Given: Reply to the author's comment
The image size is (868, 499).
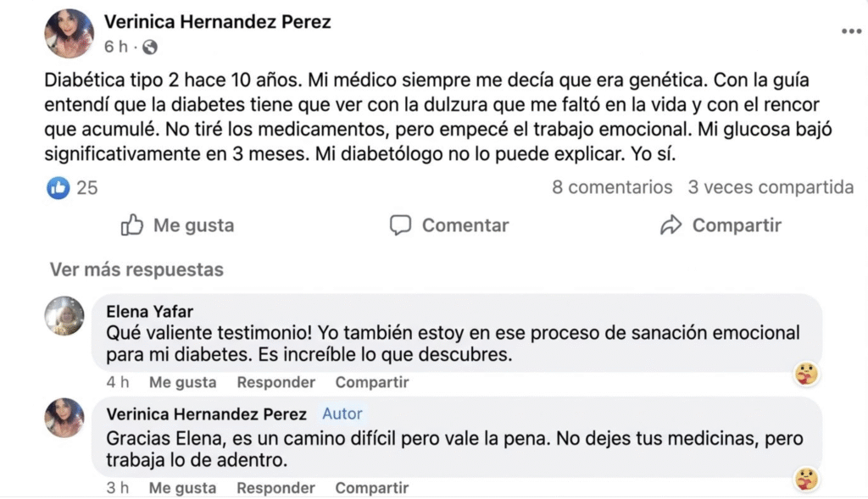Looking at the screenshot, I should point(275,488).
